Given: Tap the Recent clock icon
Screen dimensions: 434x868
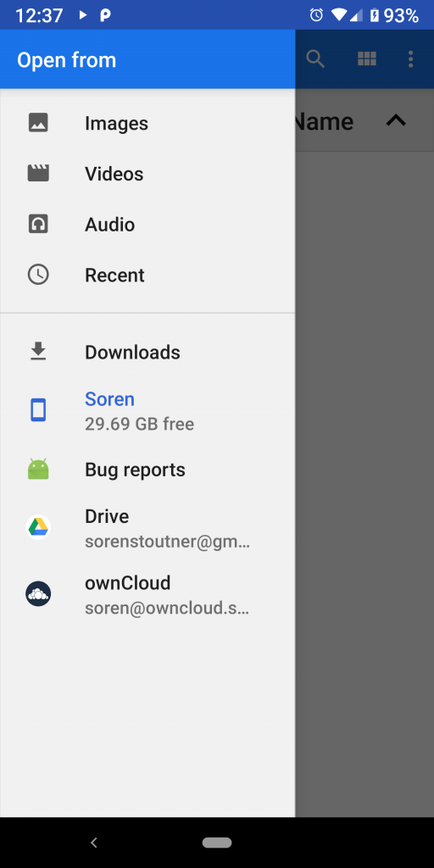Looking at the screenshot, I should point(38,275).
